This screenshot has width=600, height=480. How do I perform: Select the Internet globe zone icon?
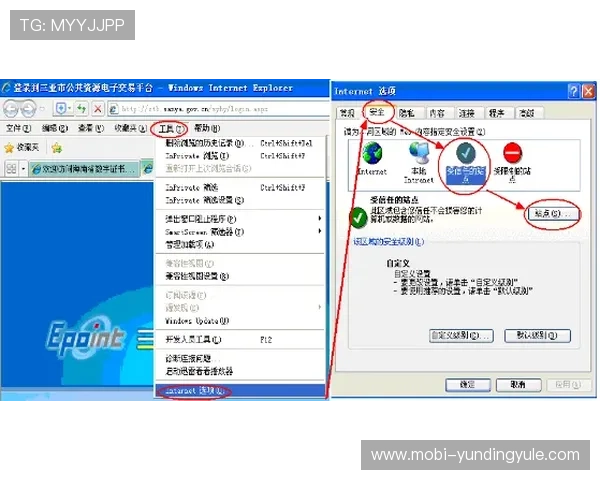[372, 153]
